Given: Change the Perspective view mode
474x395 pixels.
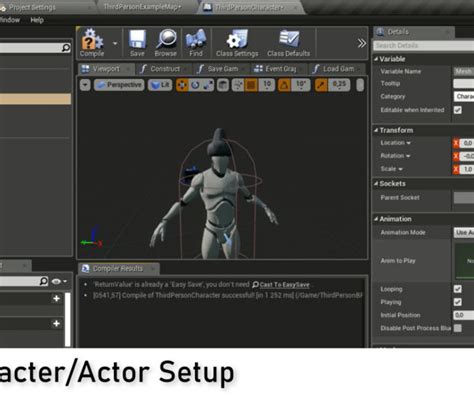Looking at the screenshot, I should [119, 85].
